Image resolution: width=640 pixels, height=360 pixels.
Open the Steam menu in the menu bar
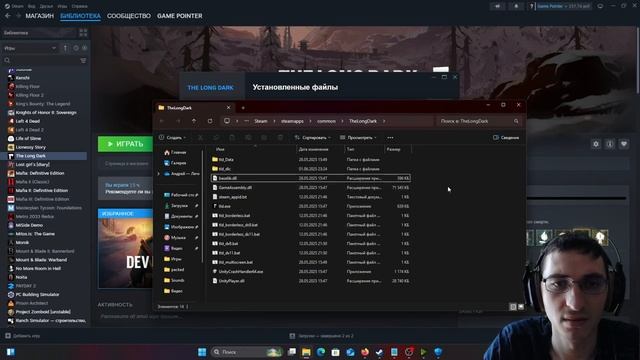click(14, 6)
